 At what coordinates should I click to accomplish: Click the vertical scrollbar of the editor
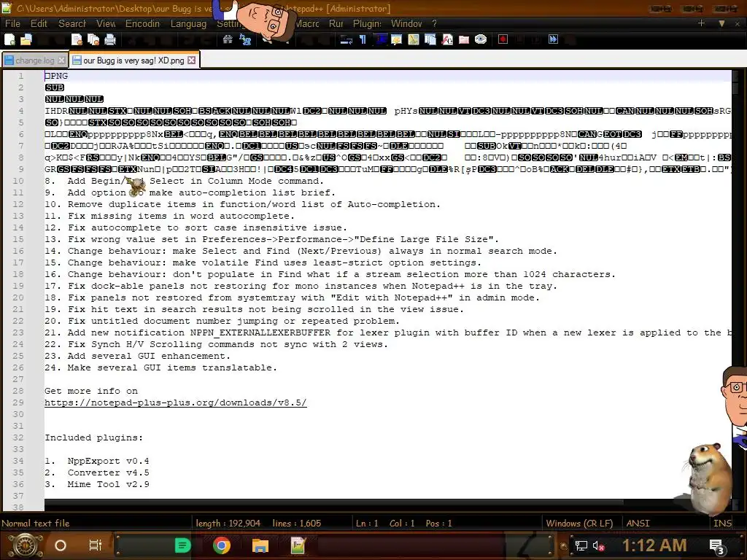tap(735, 286)
